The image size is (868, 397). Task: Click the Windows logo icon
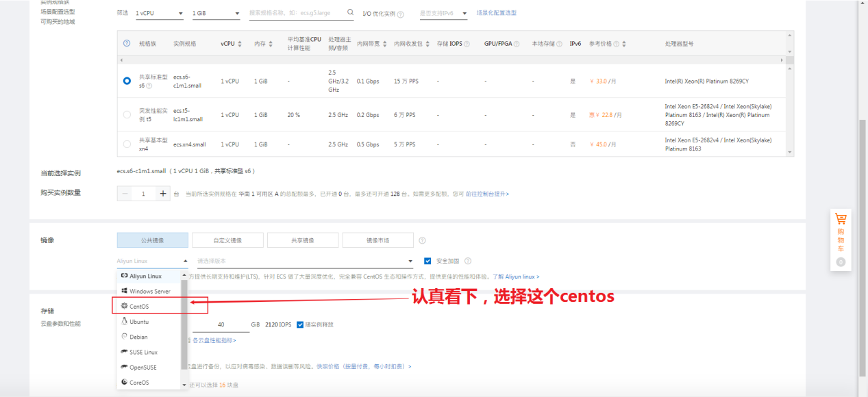(124, 291)
